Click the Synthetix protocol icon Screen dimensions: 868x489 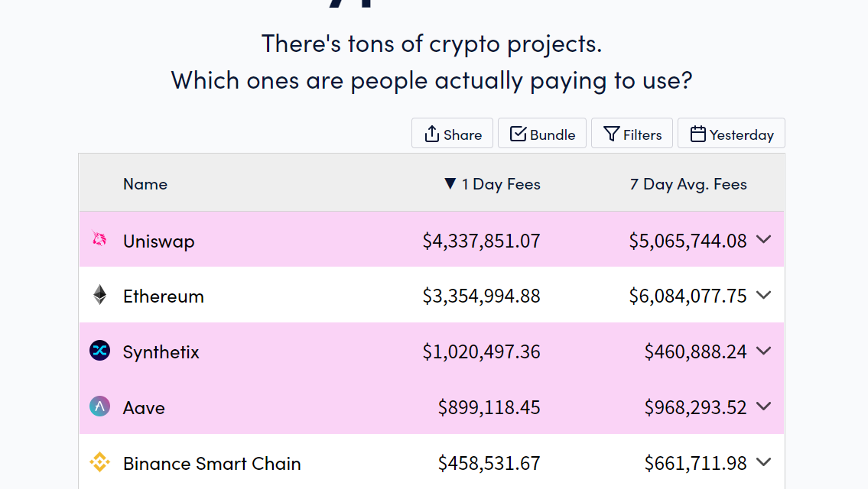99,351
